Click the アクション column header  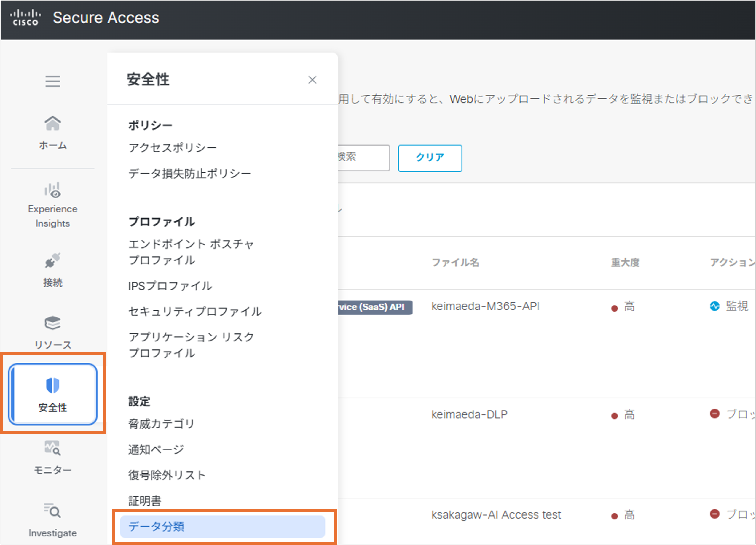732,263
